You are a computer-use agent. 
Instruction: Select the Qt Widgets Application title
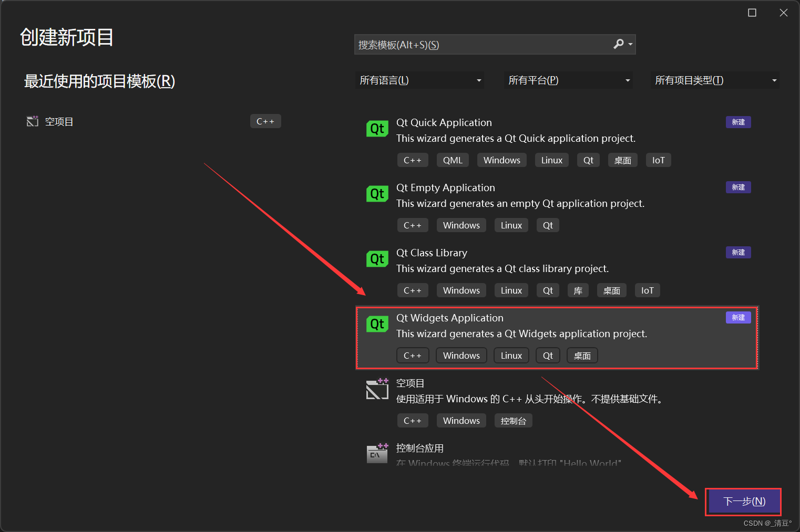(x=450, y=318)
